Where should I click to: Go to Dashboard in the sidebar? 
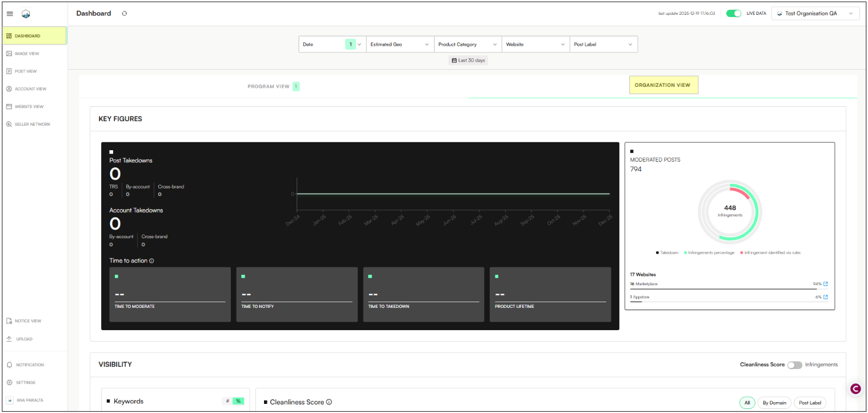point(34,36)
